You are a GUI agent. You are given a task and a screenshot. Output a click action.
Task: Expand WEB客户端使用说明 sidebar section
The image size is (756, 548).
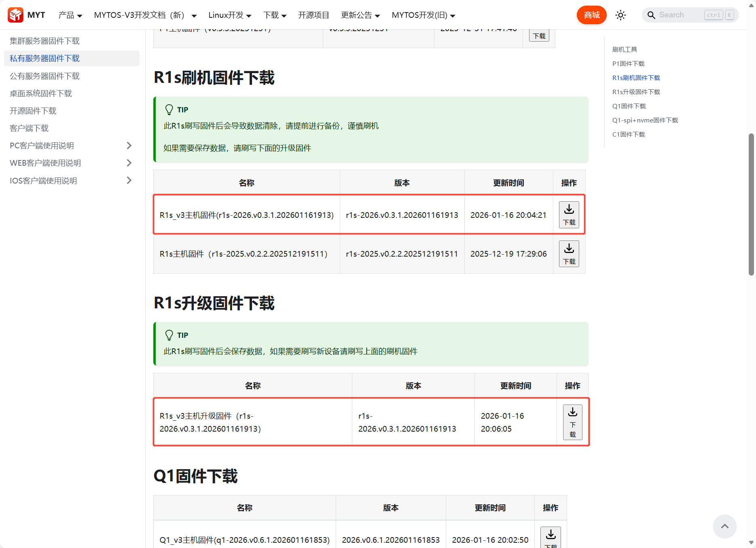coord(129,163)
